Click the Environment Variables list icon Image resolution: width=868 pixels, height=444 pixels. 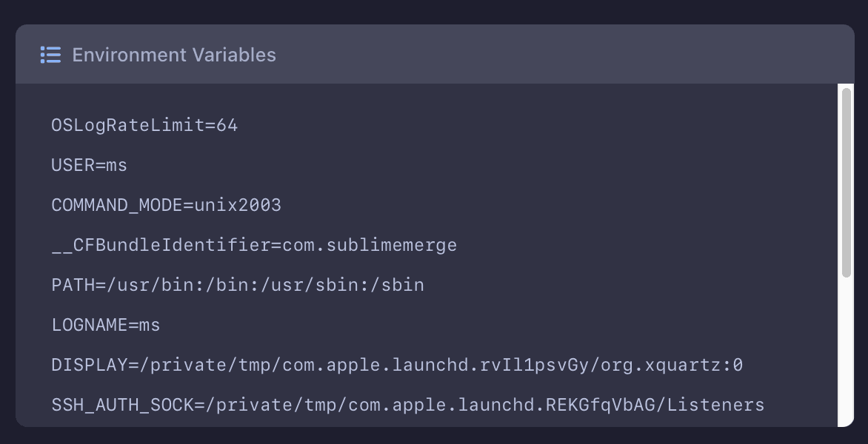(50, 55)
